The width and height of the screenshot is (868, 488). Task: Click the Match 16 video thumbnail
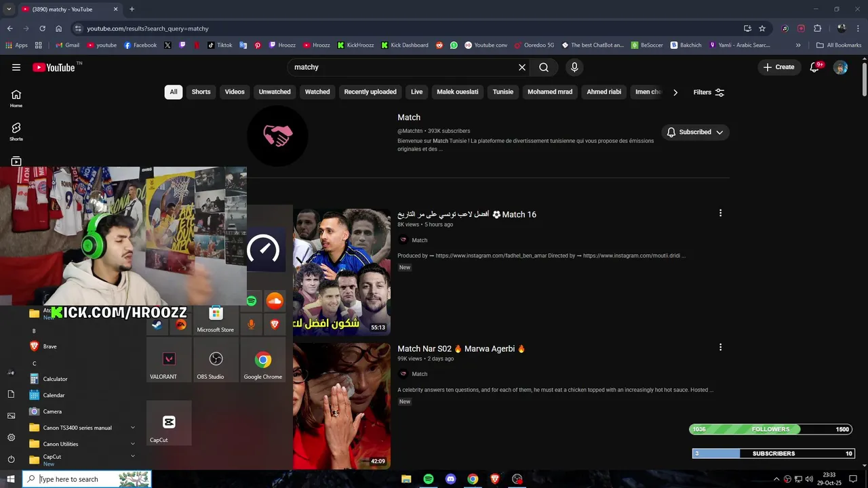pos(342,271)
